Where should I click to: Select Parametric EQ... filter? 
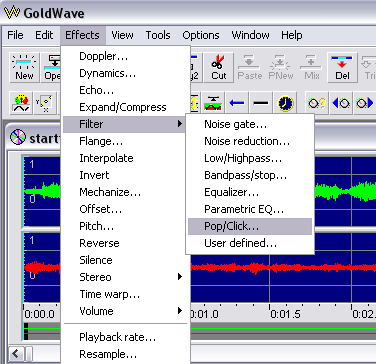point(250,209)
